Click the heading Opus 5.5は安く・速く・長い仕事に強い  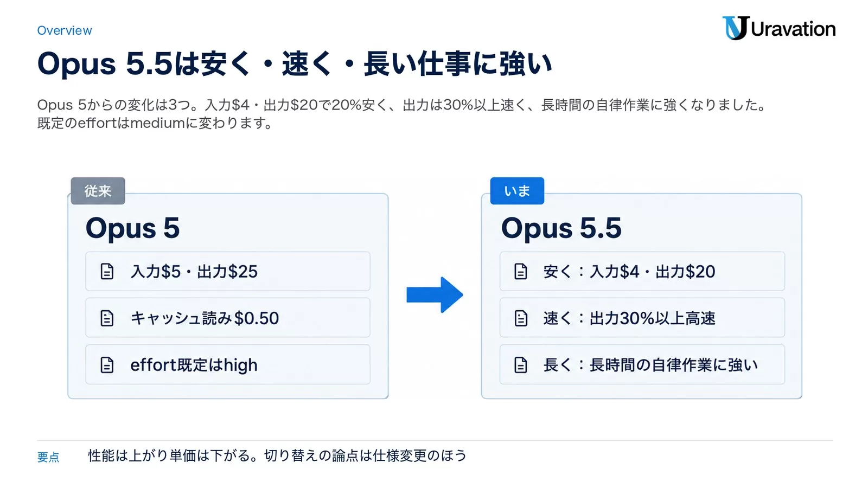click(x=295, y=63)
